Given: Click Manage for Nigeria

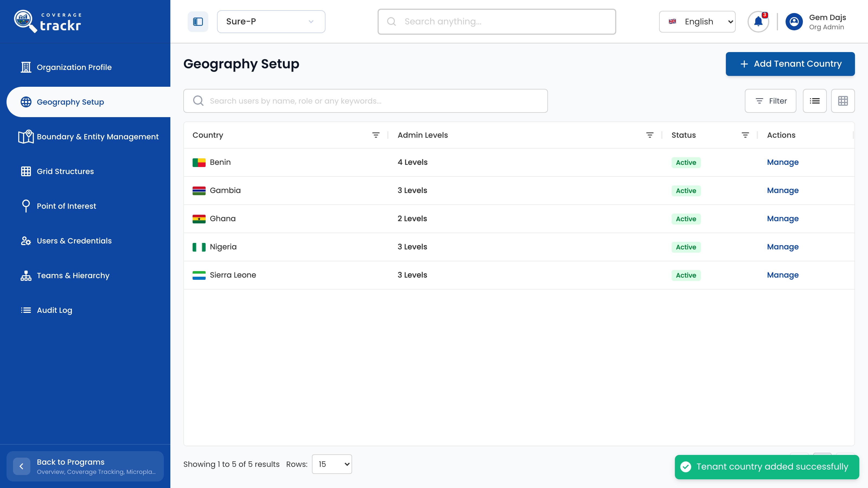Looking at the screenshot, I should (783, 247).
